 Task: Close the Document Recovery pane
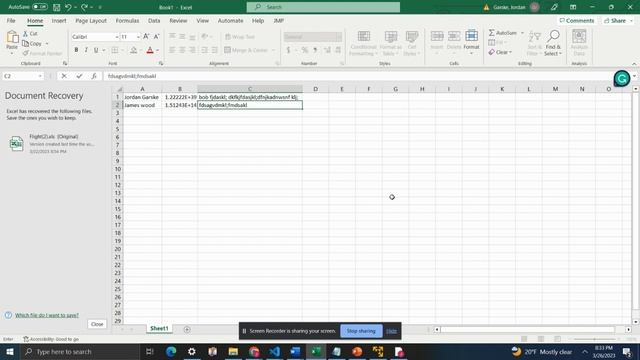[x=97, y=324]
